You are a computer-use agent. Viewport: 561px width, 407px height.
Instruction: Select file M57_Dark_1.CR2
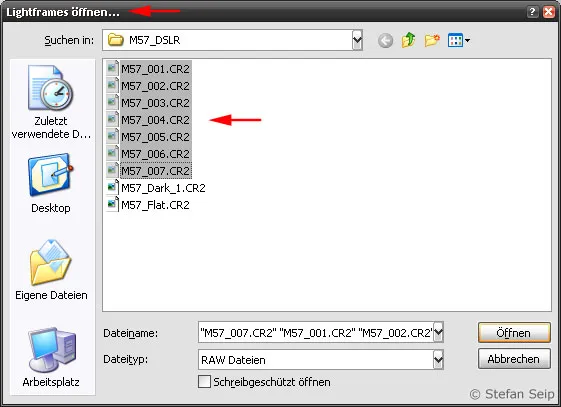coord(156,188)
